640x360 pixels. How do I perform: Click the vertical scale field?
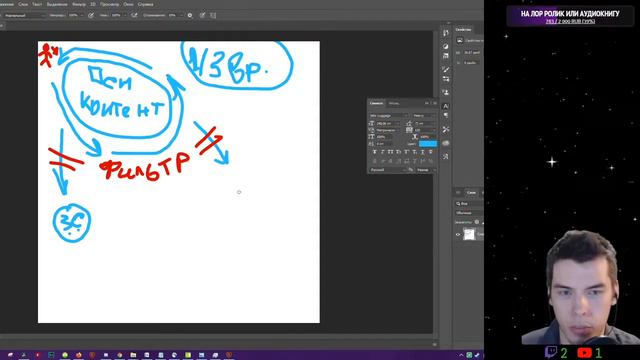tap(384, 137)
